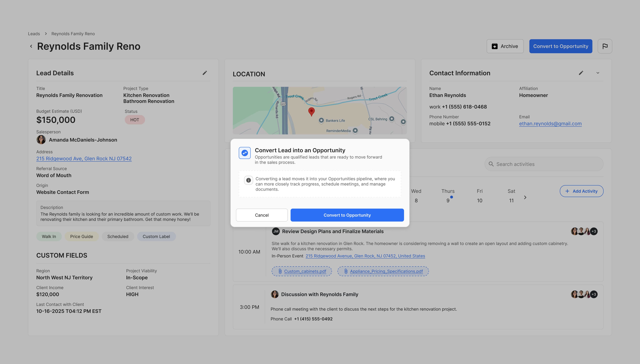Click the Reynolds Family Renovation title value
Image resolution: width=640 pixels, height=364 pixels.
click(x=69, y=95)
